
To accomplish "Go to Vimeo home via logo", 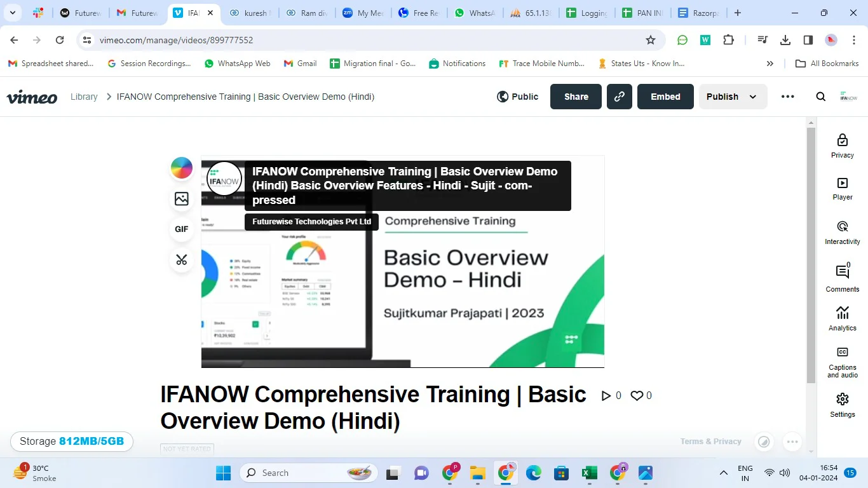I will click(x=32, y=97).
